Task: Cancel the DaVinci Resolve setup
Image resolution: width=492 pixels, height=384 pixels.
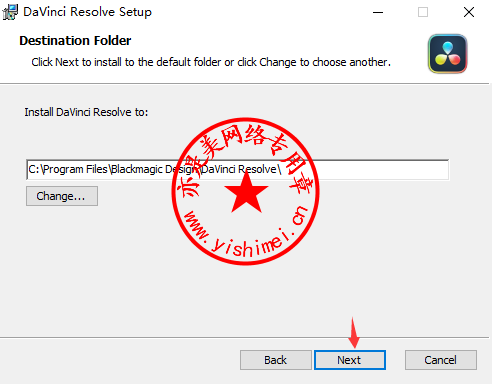Action: click(x=441, y=360)
